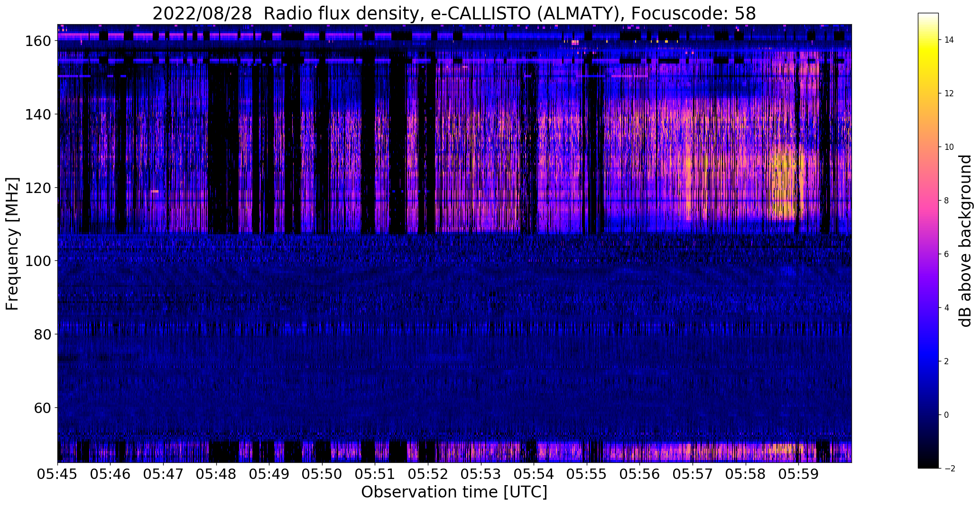Click the colorbar tick label 0

tap(946, 415)
